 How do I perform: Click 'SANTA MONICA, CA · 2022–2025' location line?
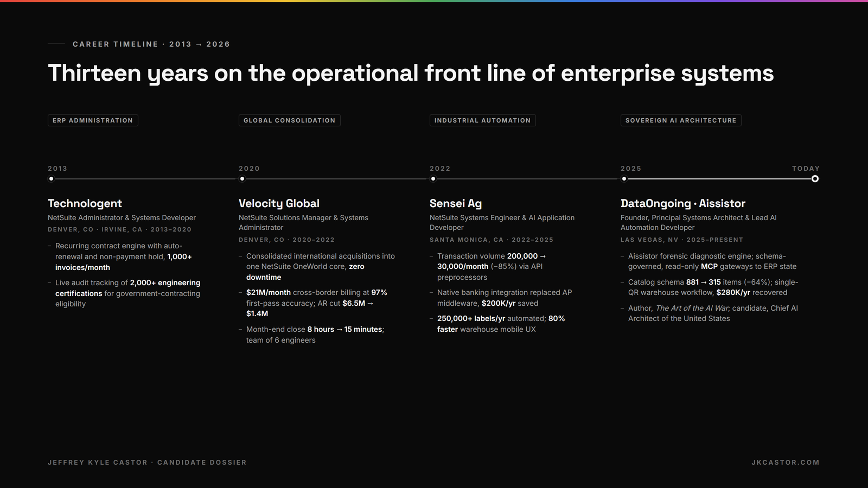[492, 240]
